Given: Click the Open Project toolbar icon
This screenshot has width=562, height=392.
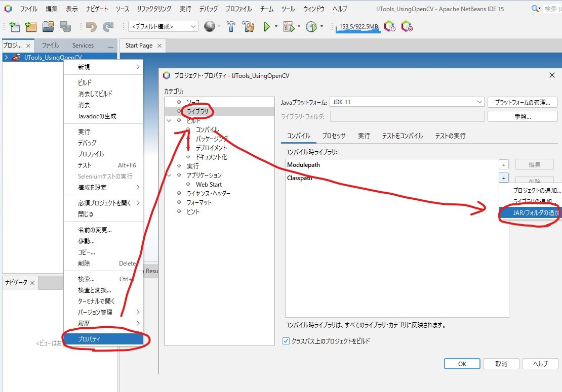Looking at the screenshot, I should pyautogui.click(x=48, y=26).
